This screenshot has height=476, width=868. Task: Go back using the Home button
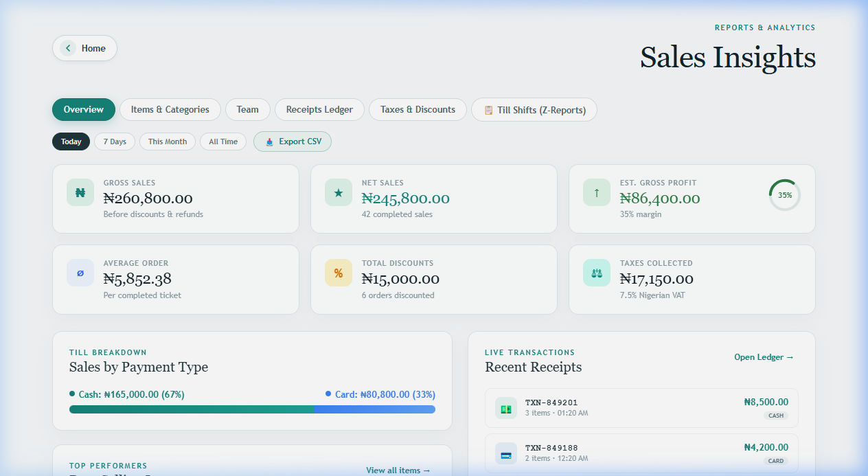pyautogui.click(x=84, y=48)
